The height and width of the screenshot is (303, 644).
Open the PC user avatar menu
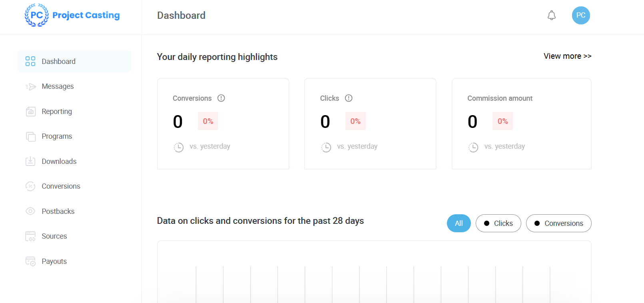coord(581,16)
